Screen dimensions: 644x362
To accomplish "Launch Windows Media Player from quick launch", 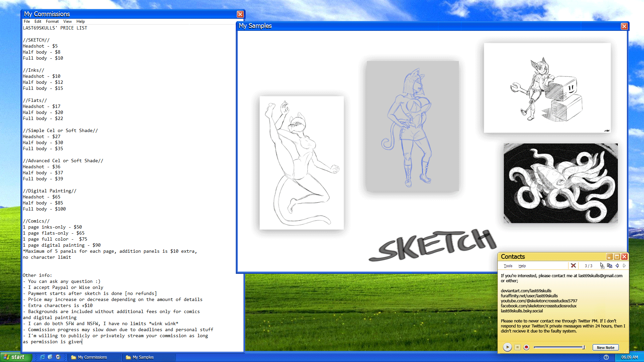I will pos(58,357).
